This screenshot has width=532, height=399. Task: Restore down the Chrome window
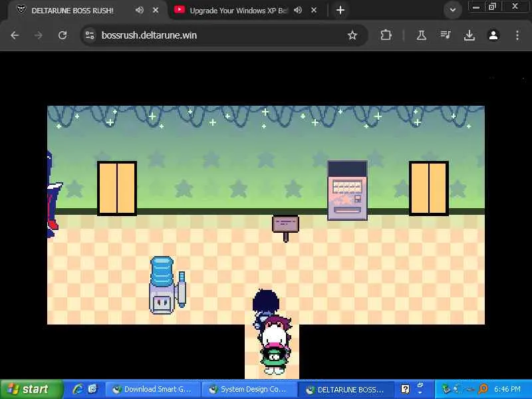pos(492,7)
